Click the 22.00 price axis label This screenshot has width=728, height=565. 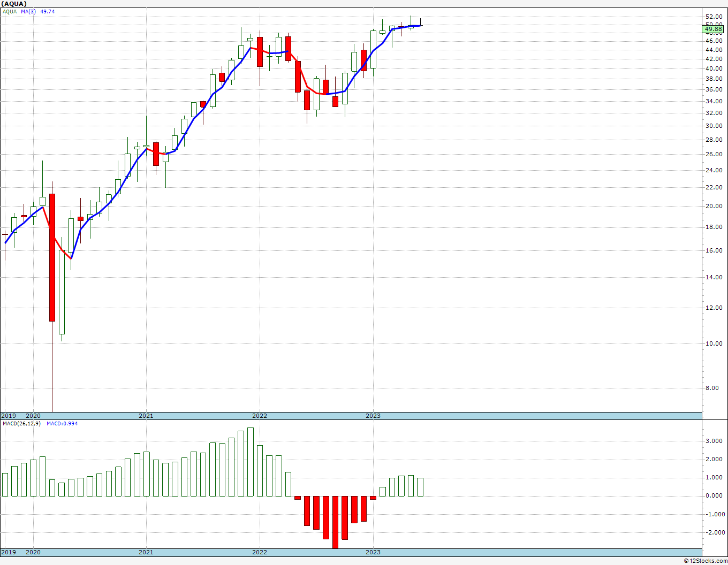click(x=714, y=187)
